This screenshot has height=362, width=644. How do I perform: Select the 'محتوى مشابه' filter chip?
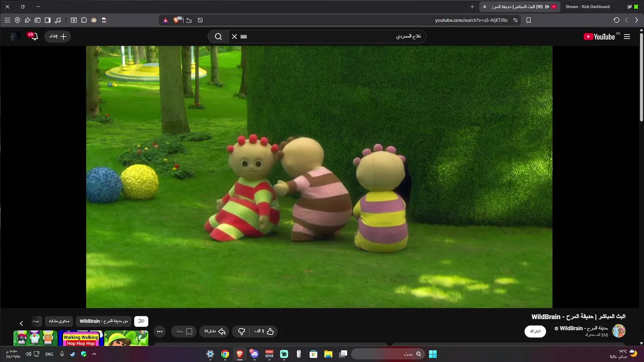59,321
